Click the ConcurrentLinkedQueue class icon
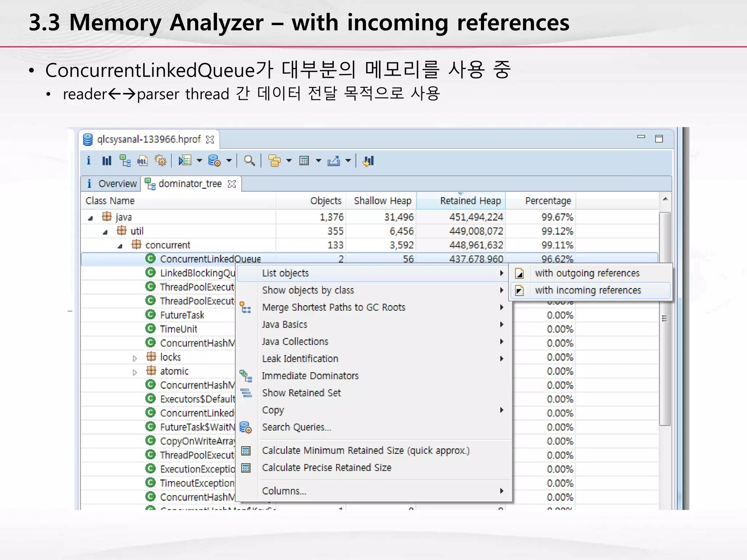This screenshot has height=560, width=747. click(x=150, y=258)
